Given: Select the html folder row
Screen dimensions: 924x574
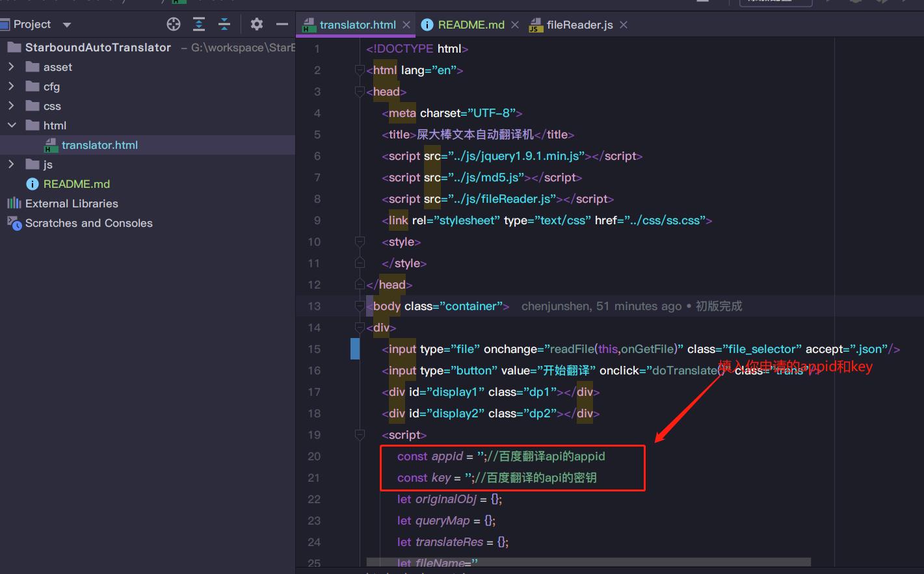Looking at the screenshot, I should coord(148,125).
